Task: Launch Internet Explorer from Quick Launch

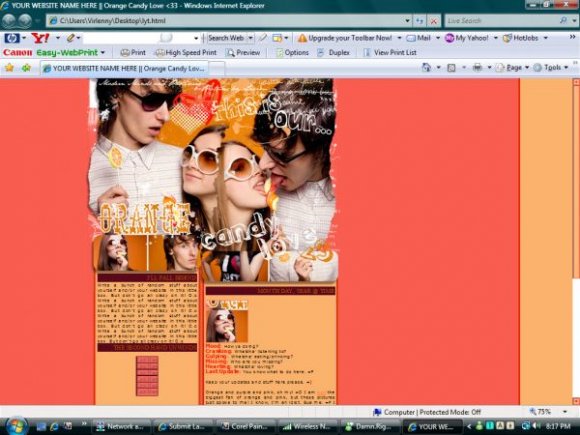Action: point(54,426)
